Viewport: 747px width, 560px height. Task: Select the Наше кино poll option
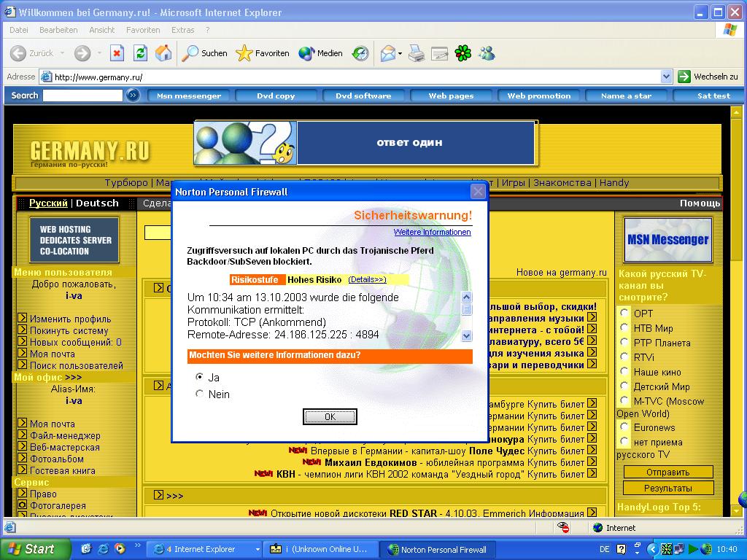pyautogui.click(x=624, y=371)
